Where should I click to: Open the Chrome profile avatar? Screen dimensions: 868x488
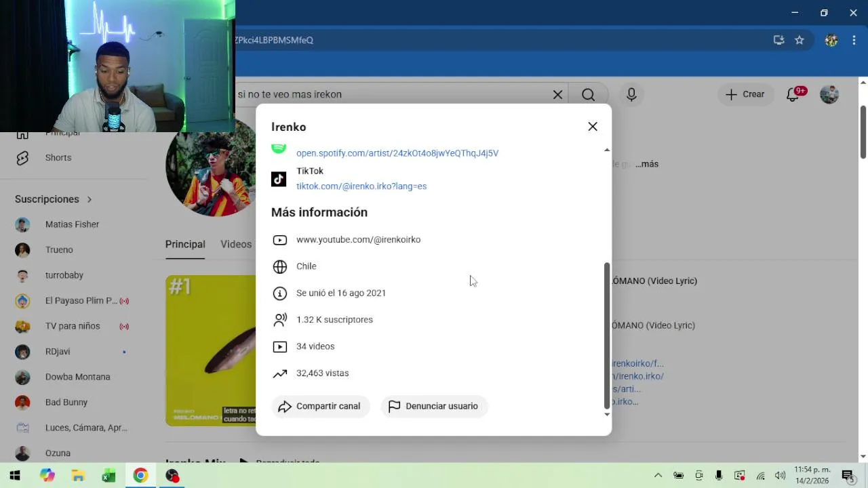pos(831,40)
